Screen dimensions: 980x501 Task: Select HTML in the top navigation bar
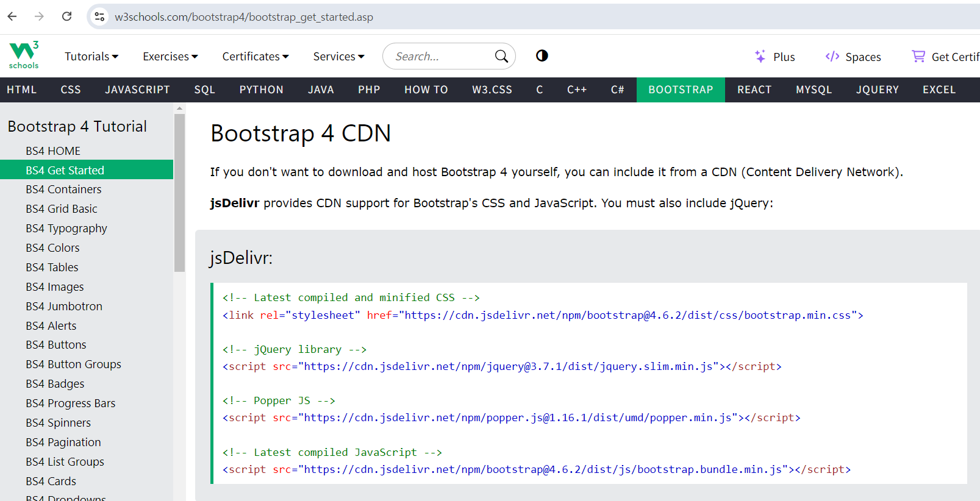tap(22, 90)
